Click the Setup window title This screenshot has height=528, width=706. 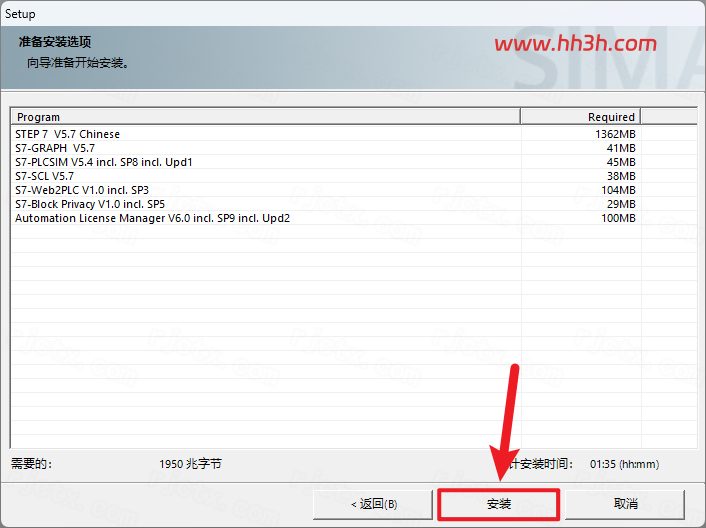pyautogui.click(x=20, y=14)
